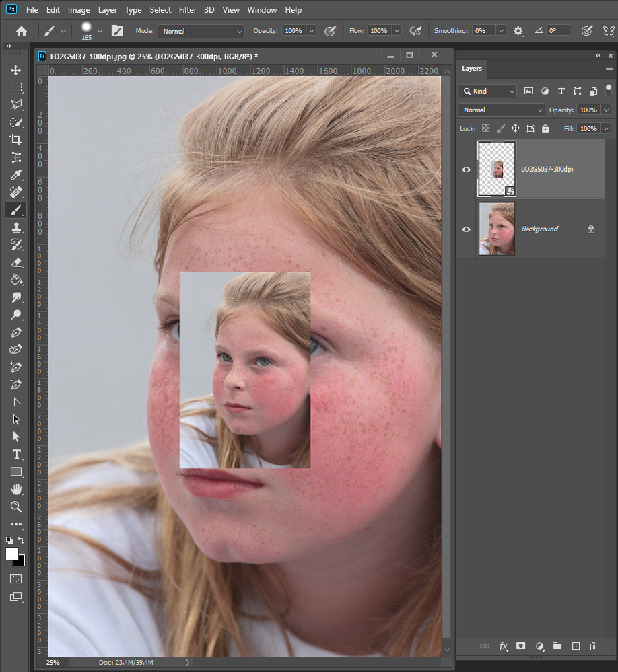Add a layer style via fx
The image size is (618, 672).
[503, 646]
